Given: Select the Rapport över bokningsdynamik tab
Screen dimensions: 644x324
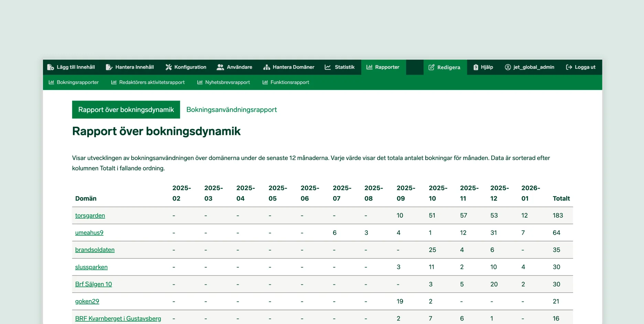Looking at the screenshot, I should [x=126, y=109].
